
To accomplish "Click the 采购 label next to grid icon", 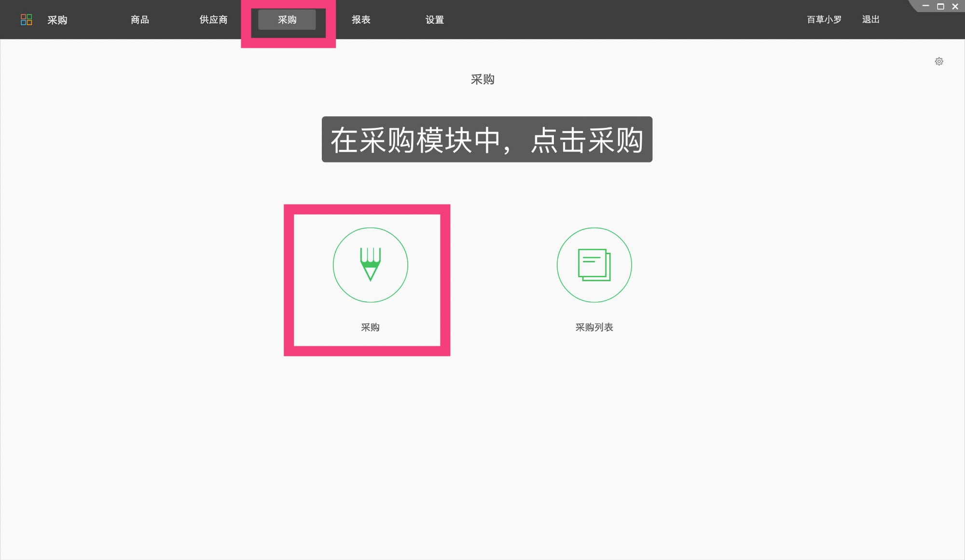I will (57, 19).
